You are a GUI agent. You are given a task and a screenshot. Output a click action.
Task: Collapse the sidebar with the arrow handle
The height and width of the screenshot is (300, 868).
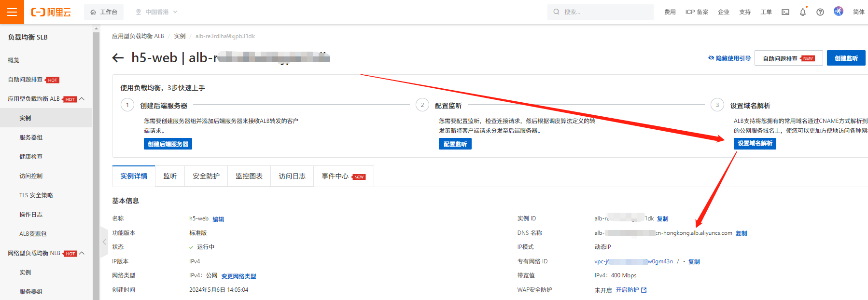point(104,242)
